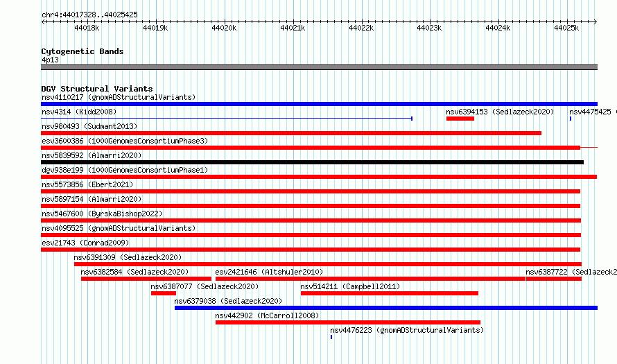Click the esv2421646 red variant bar
This screenshot has height=364, width=617.
click(x=370, y=279)
